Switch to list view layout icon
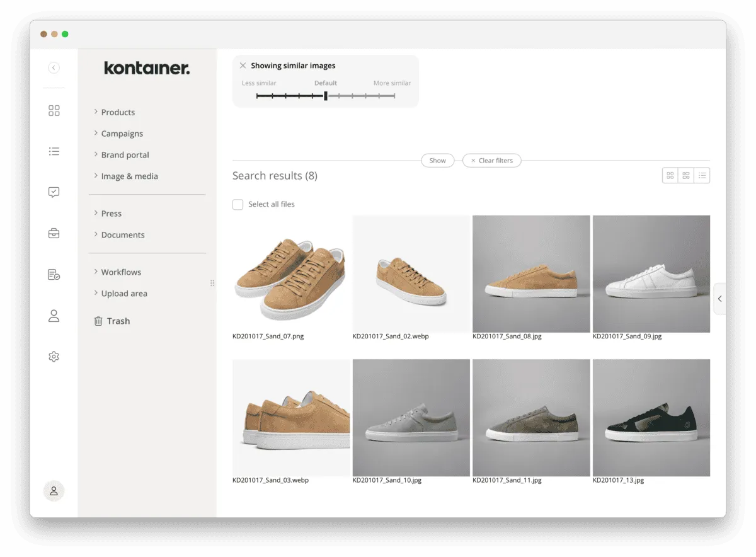The image size is (756, 557). [x=702, y=176]
